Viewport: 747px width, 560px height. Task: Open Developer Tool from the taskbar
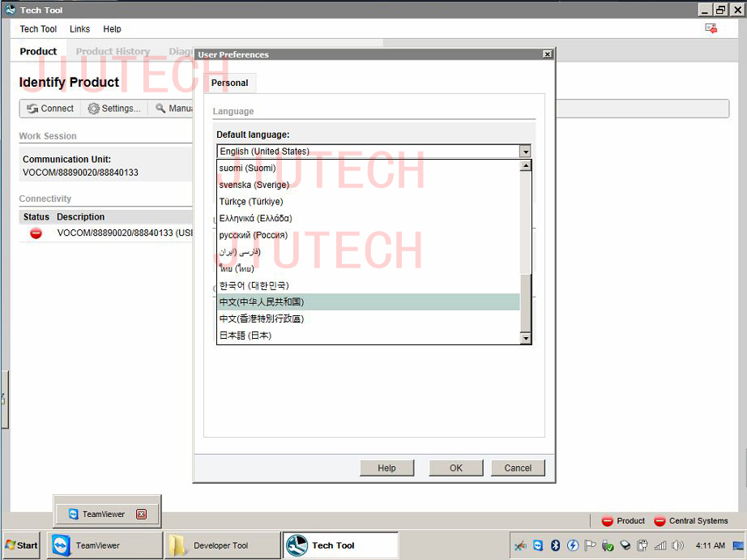coord(220,545)
